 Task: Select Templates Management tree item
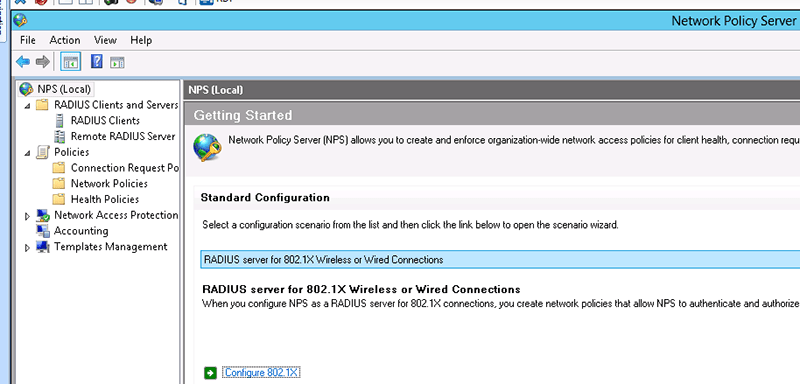click(x=111, y=247)
